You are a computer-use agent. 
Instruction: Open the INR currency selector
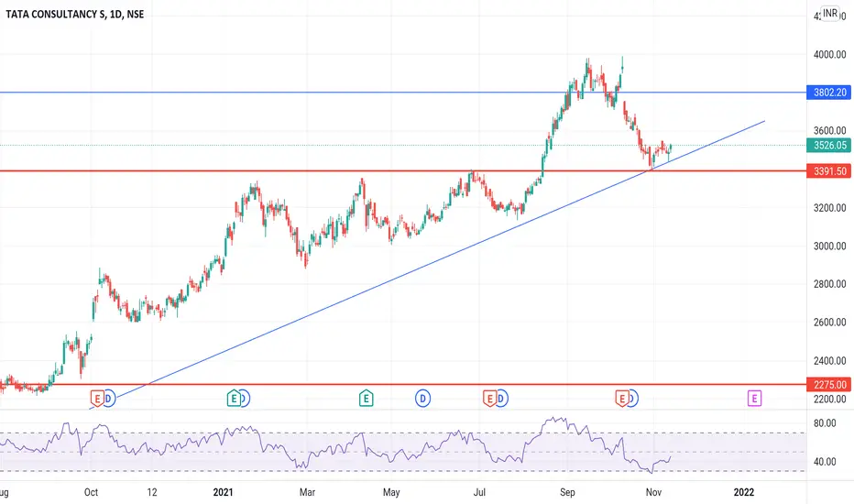(830, 13)
